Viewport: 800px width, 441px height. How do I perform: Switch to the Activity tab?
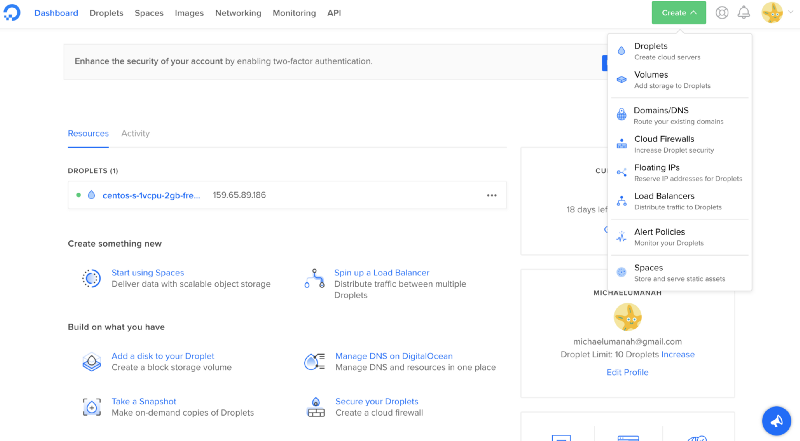point(135,133)
